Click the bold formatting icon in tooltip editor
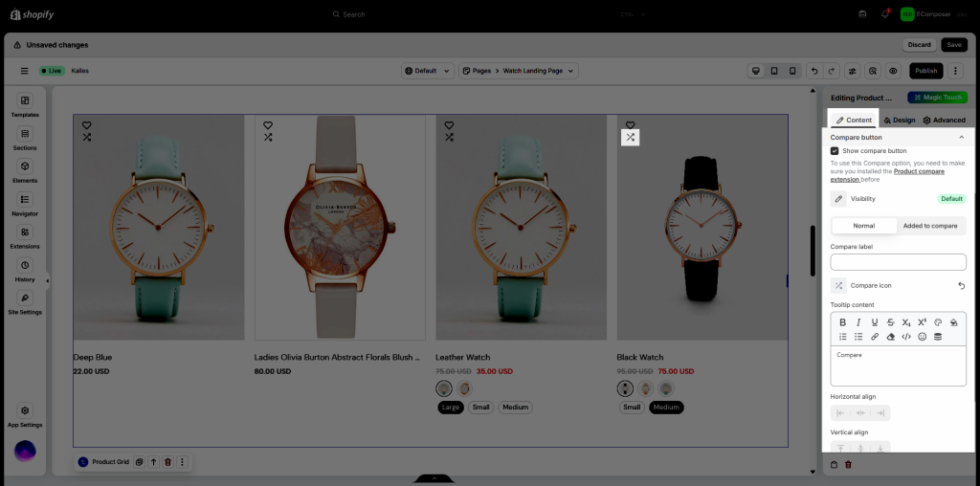This screenshot has height=486, width=980. click(x=842, y=322)
